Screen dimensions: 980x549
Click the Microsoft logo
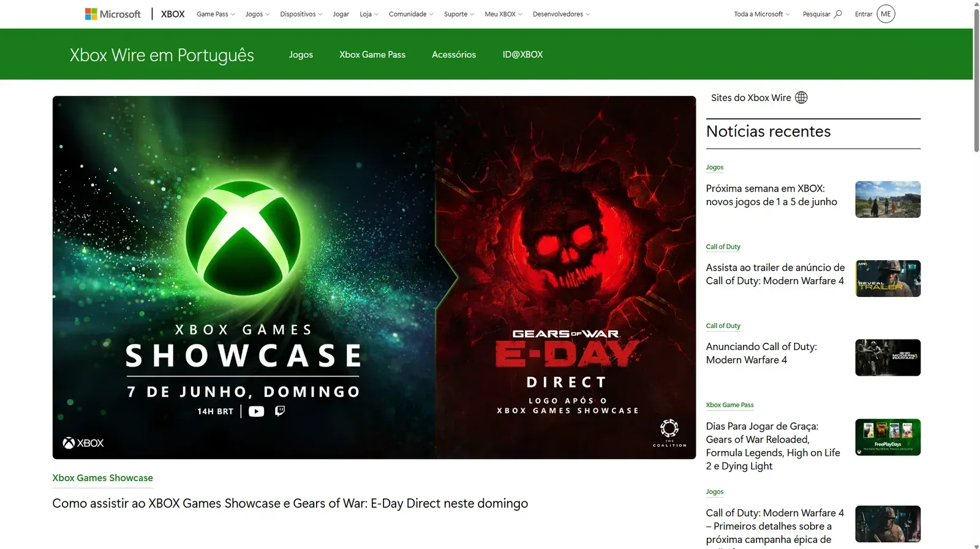pyautogui.click(x=113, y=14)
